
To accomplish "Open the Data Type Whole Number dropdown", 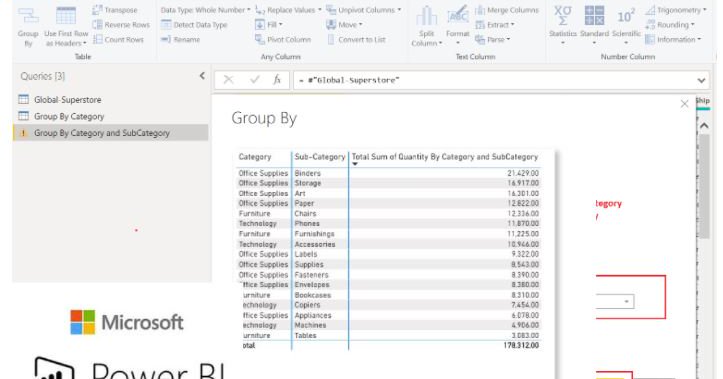I will (x=205, y=10).
